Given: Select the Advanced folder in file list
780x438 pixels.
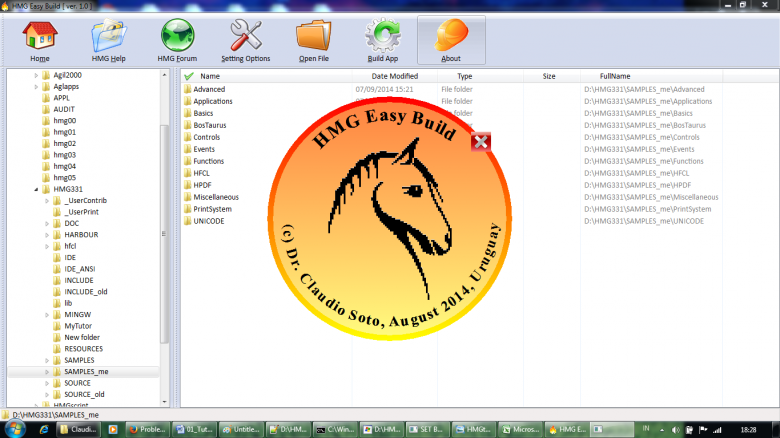Looking at the screenshot, I should point(209,90).
